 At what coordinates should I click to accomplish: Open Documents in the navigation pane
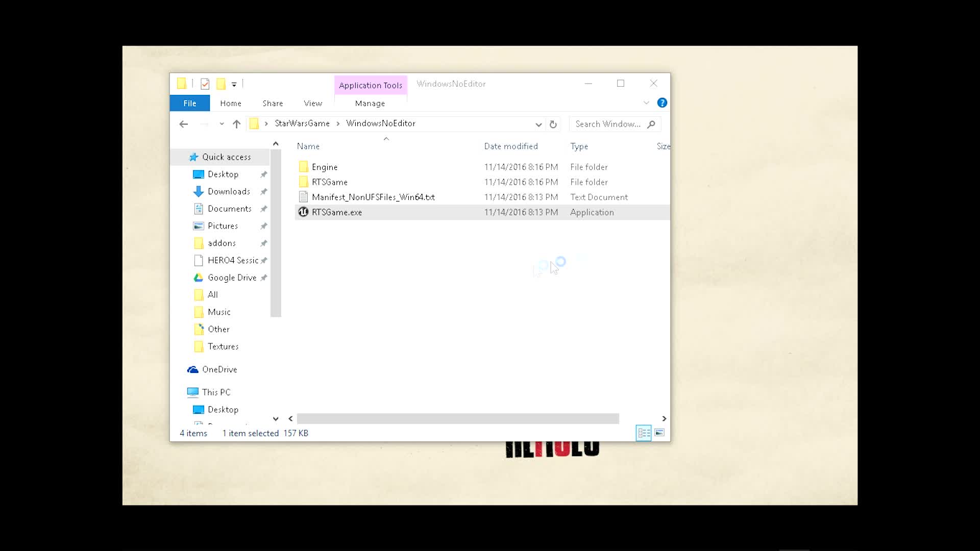point(229,209)
